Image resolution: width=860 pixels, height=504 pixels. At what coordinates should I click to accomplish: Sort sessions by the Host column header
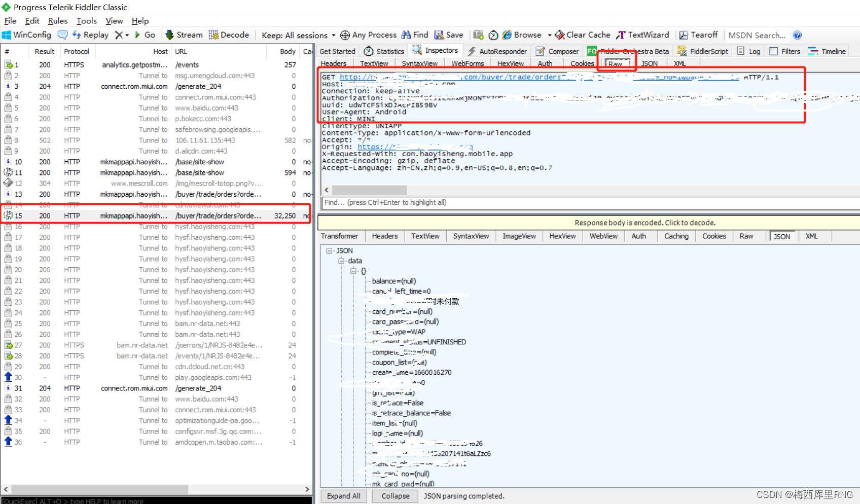(x=133, y=51)
